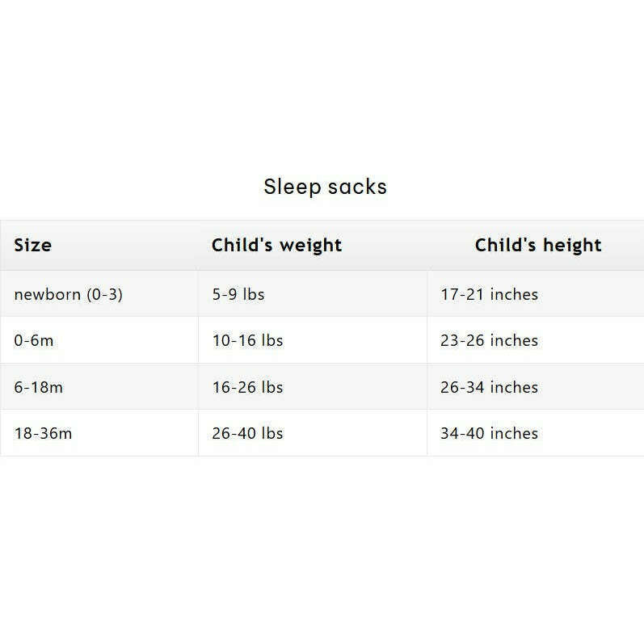Click the "34-40" height number
644x644 pixels.
click(462, 433)
